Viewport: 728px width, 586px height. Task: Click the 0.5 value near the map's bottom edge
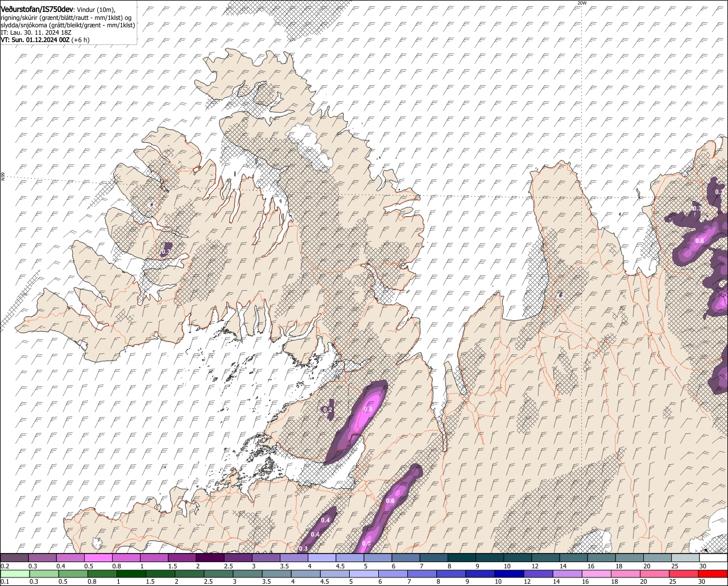(366, 543)
